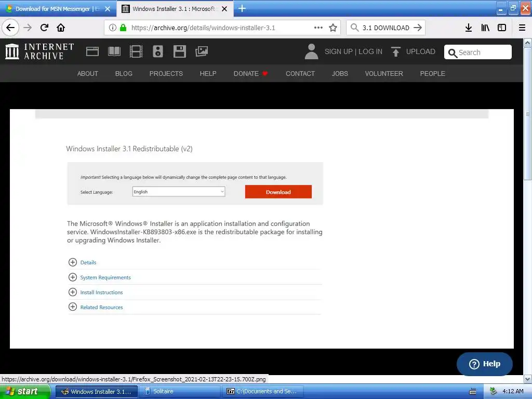Click the LOG IN link
The height and width of the screenshot is (399, 532).
click(370, 51)
